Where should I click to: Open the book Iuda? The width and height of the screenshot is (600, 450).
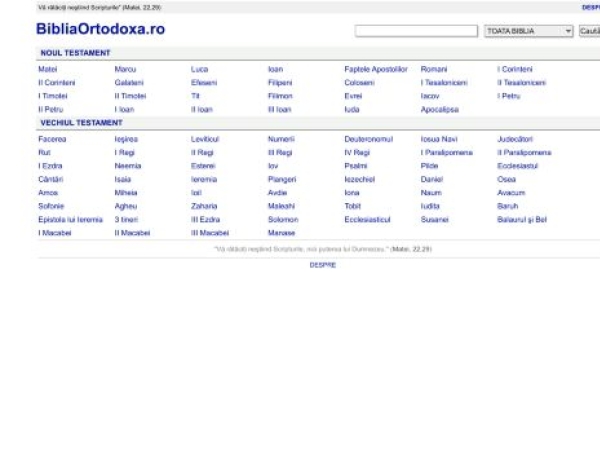tap(352, 109)
